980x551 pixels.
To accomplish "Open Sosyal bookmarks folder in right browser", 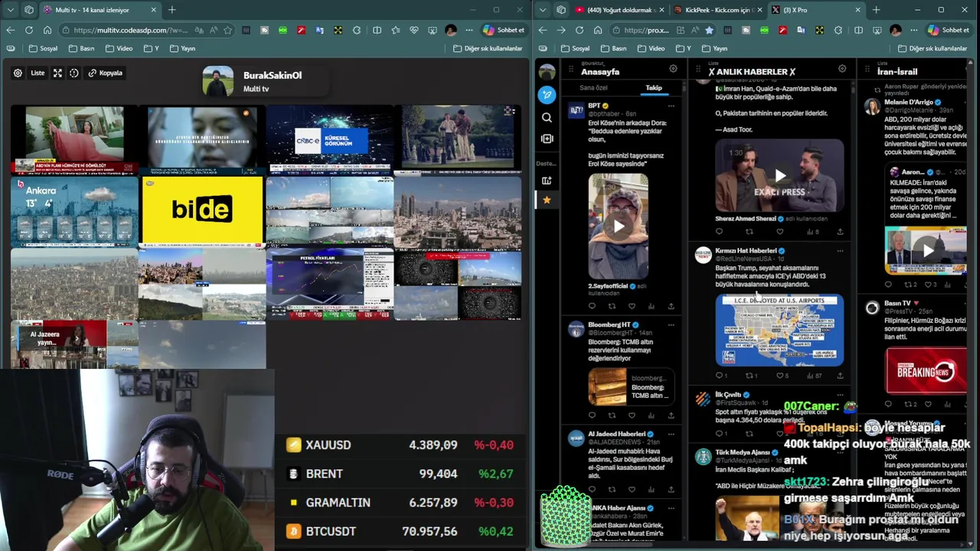I will [575, 48].
